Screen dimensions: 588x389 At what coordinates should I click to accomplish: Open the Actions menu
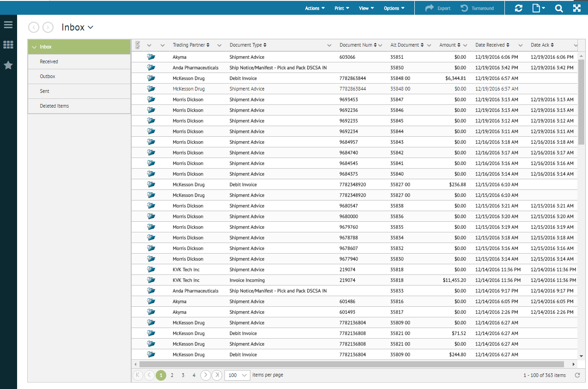click(x=315, y=8)
